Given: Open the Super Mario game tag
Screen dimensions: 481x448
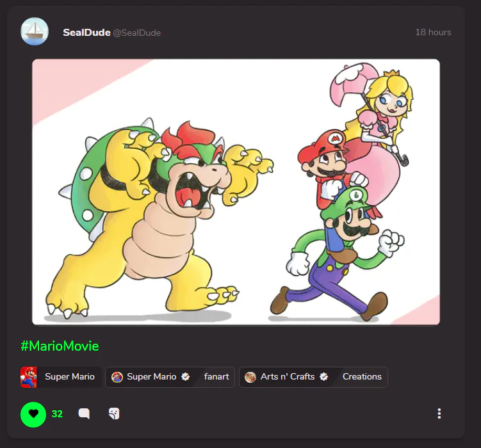Looking at the screenshot, I should pyautogui.click(x=61, y=377).
